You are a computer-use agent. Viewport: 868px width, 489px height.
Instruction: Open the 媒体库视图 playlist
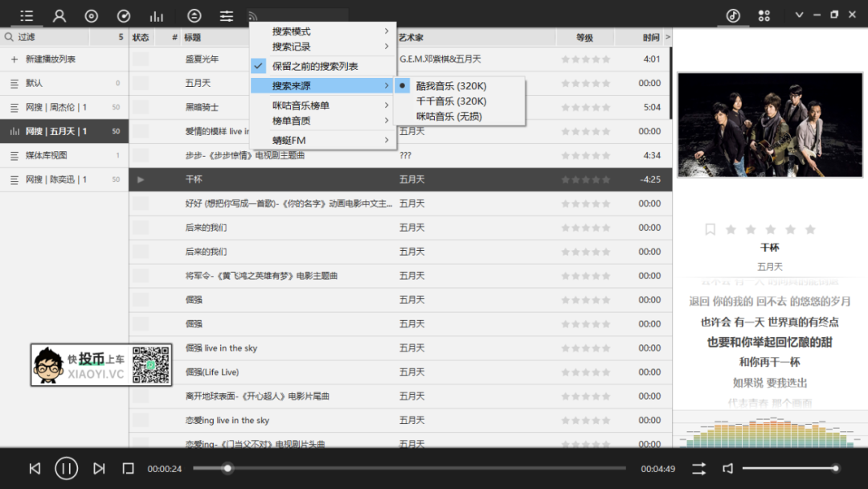(x=64, y=155)
